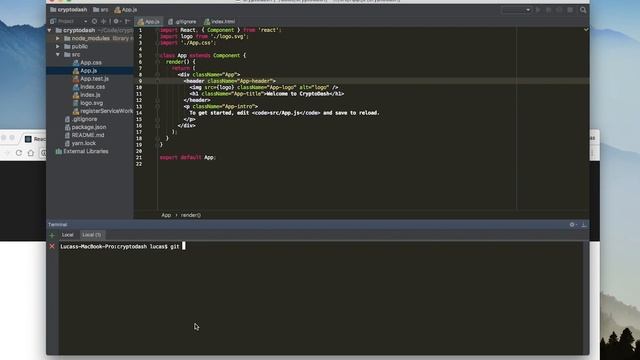The height and width of the screenshot is (360, 640).
Task: Click 'Welcome to CryptoDash' text on line 11
Action: click(x=298, y=94)
